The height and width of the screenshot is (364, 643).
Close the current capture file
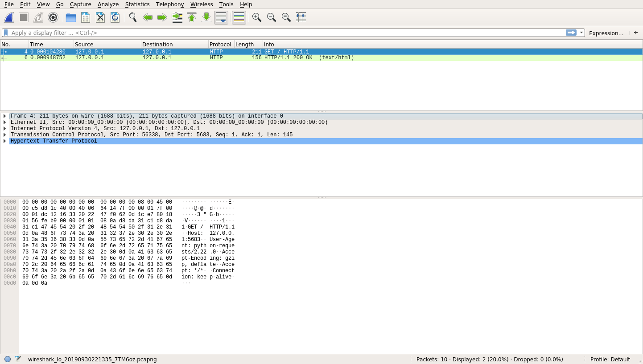[100, 17]
